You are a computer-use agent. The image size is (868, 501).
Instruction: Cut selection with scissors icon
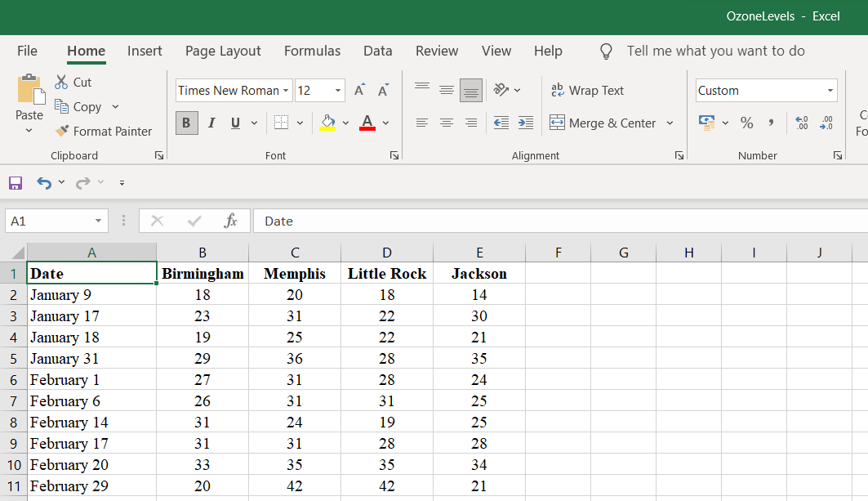61,82
